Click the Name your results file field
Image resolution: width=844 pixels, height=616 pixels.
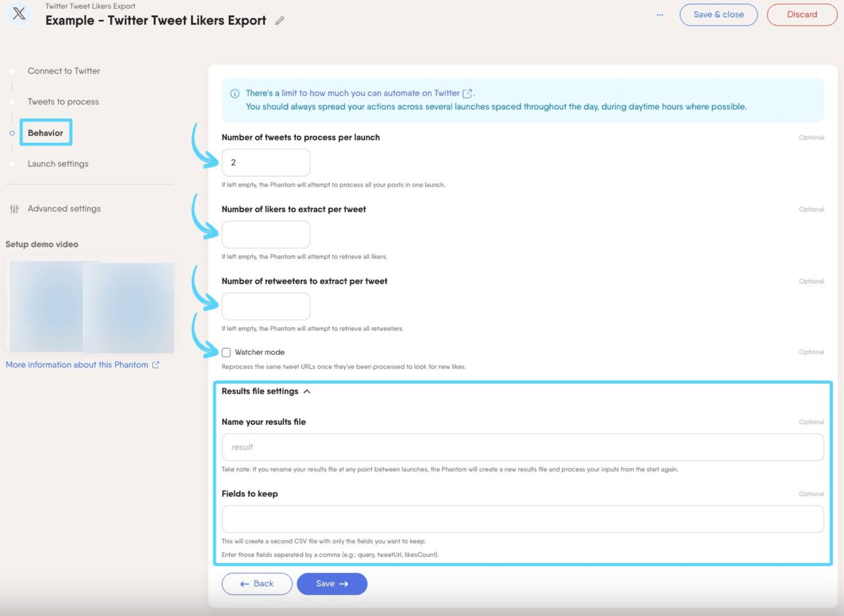523,447
